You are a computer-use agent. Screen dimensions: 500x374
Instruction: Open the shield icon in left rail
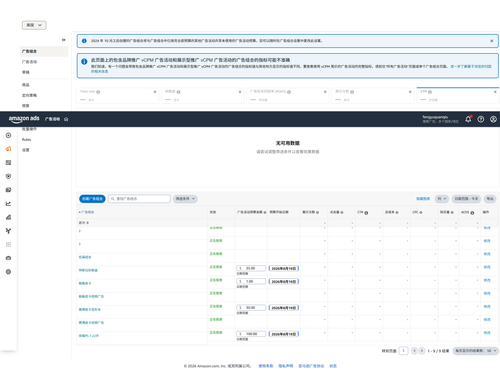8,176
